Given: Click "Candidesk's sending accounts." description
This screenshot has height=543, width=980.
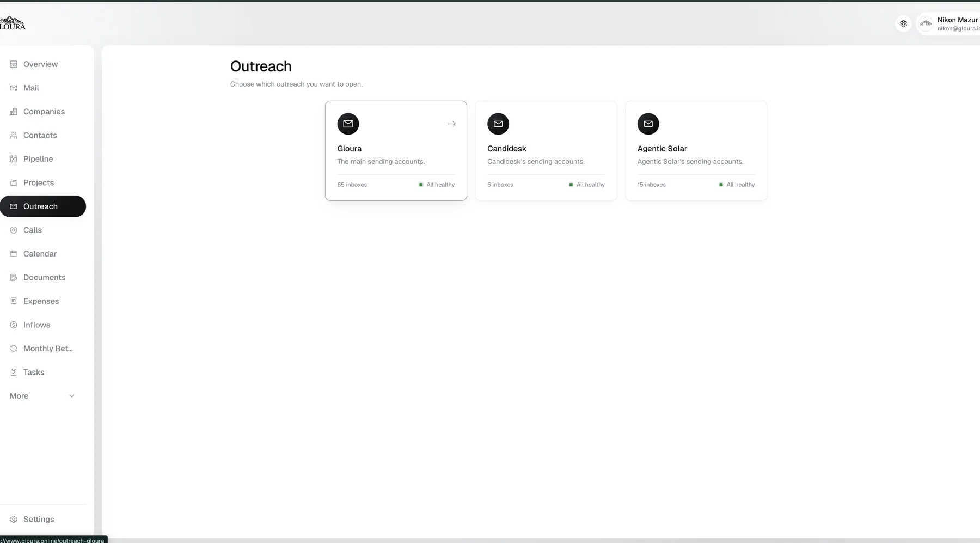Looking at the screenshot, I should (536, 162).
